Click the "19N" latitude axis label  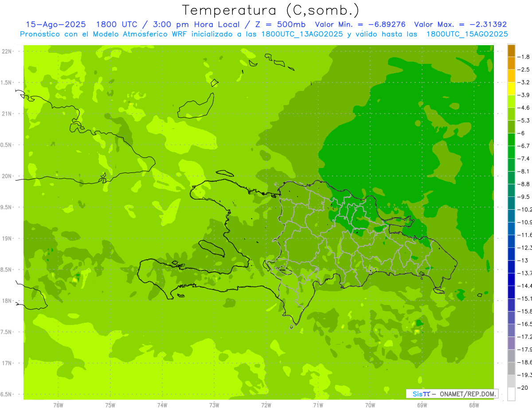point(7,239)
